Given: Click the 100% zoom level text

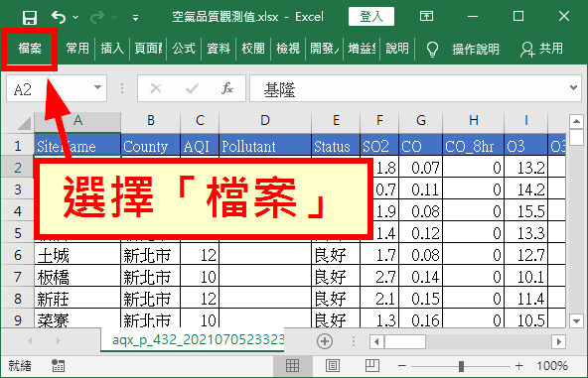Looking at the screenshot, I should click(x=551, y=366).
